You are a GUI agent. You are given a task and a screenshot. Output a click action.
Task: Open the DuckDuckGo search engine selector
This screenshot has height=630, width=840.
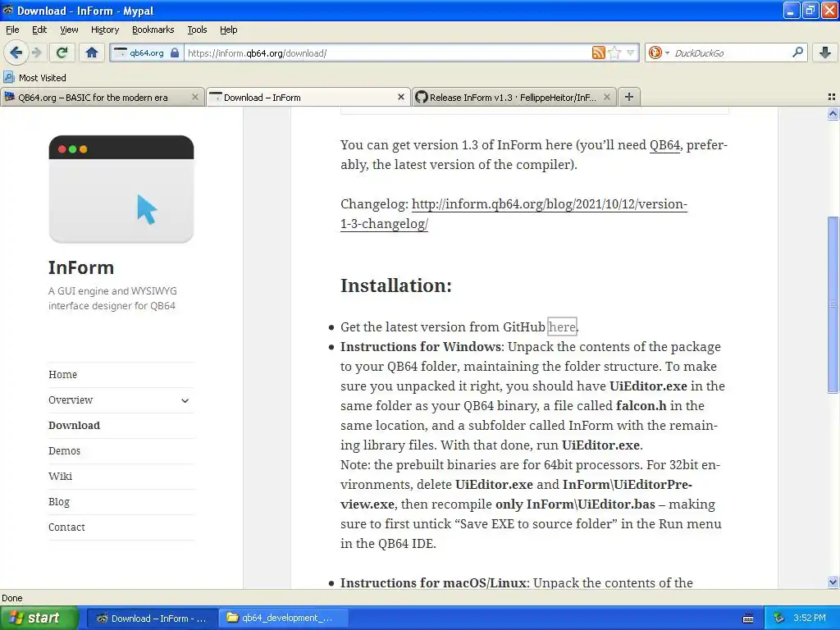click(659, 52)
